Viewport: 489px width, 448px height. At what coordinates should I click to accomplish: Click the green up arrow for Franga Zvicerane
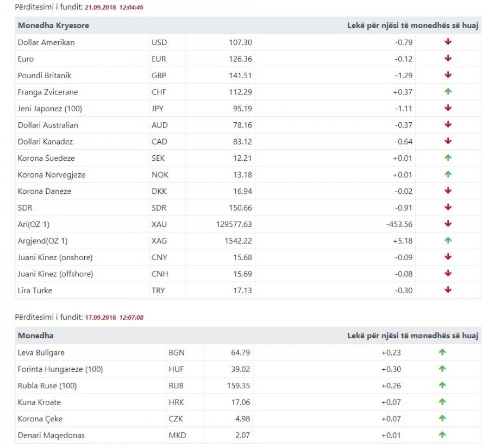point(448,91)
